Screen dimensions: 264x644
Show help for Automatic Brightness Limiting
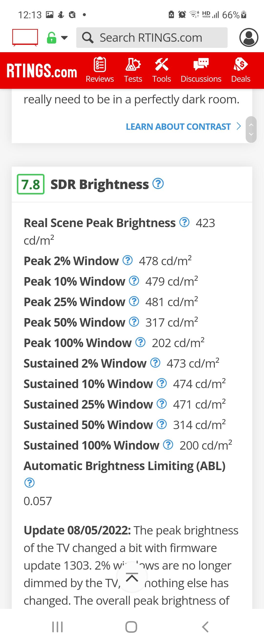(29, 483)
